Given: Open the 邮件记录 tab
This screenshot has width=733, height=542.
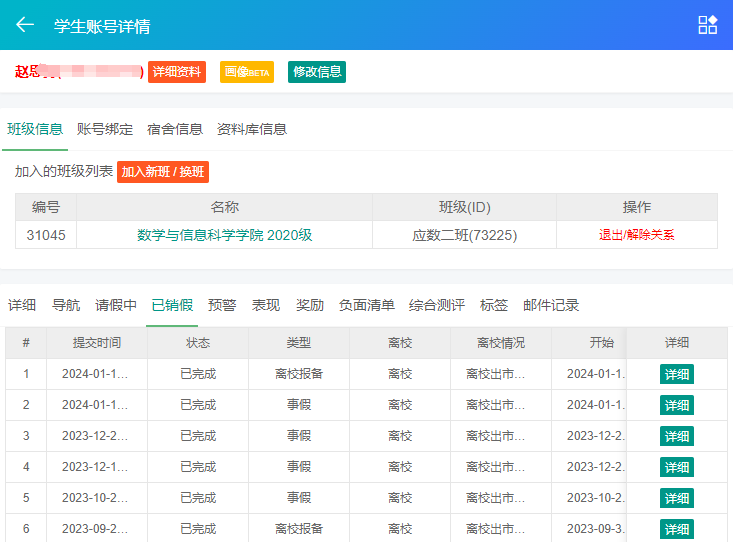Looking at the screenshot, I should (x=551, y=305).
